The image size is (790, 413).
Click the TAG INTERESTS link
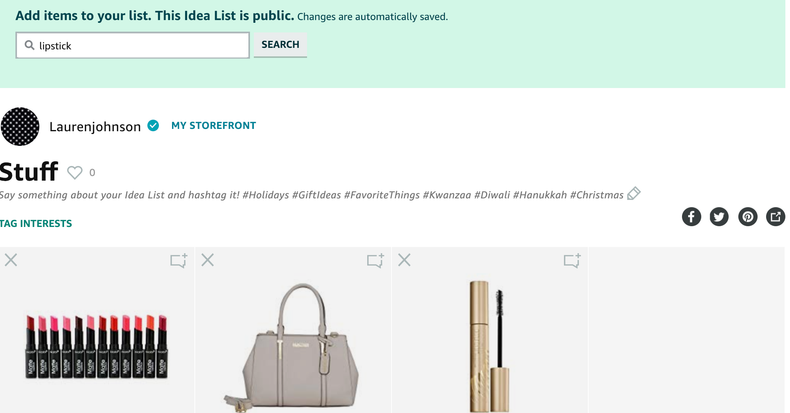coord(36,224)
